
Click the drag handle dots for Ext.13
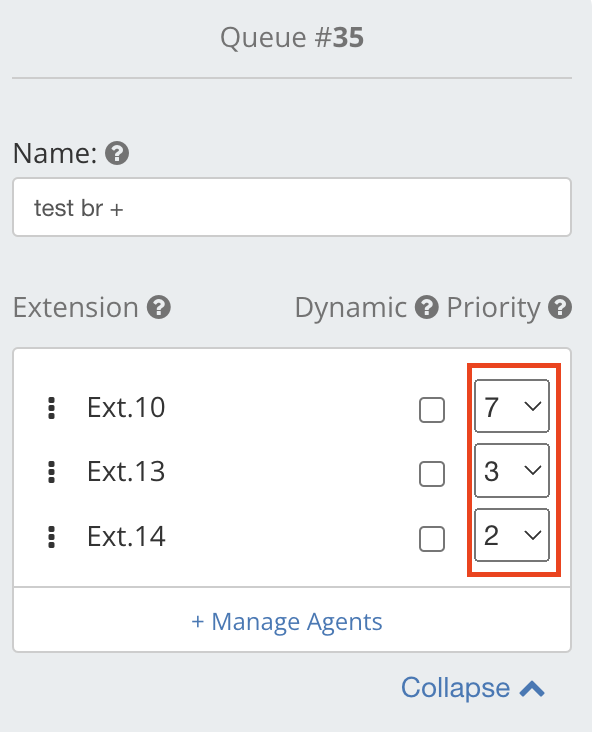52,472
